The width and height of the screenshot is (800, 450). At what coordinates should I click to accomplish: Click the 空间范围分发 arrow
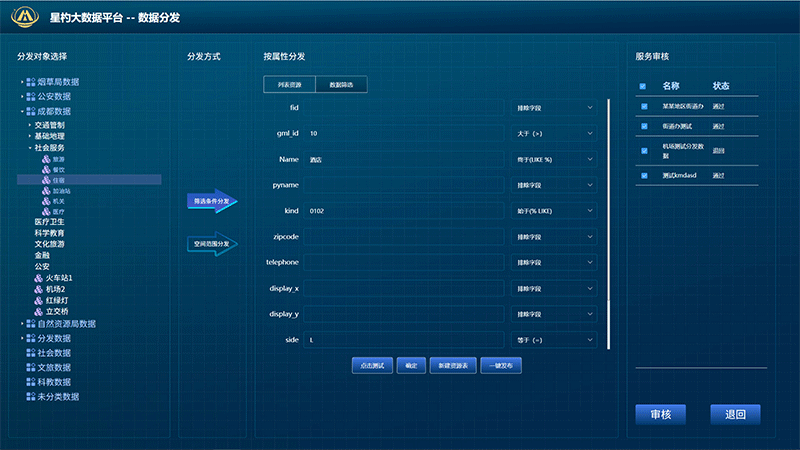point(213,244)
